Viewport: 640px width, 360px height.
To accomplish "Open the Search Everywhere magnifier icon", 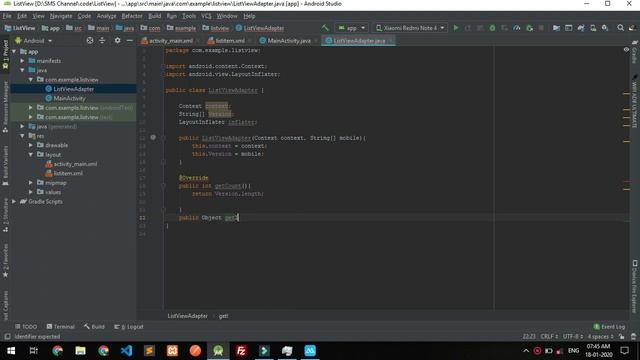I will [x=620, y=28].
